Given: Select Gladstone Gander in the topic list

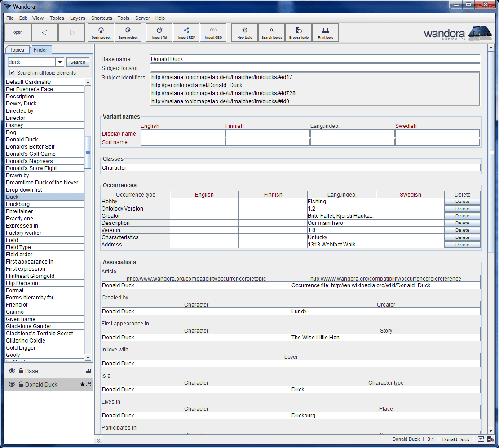Looking at the screenshot, I should point(44,326).
